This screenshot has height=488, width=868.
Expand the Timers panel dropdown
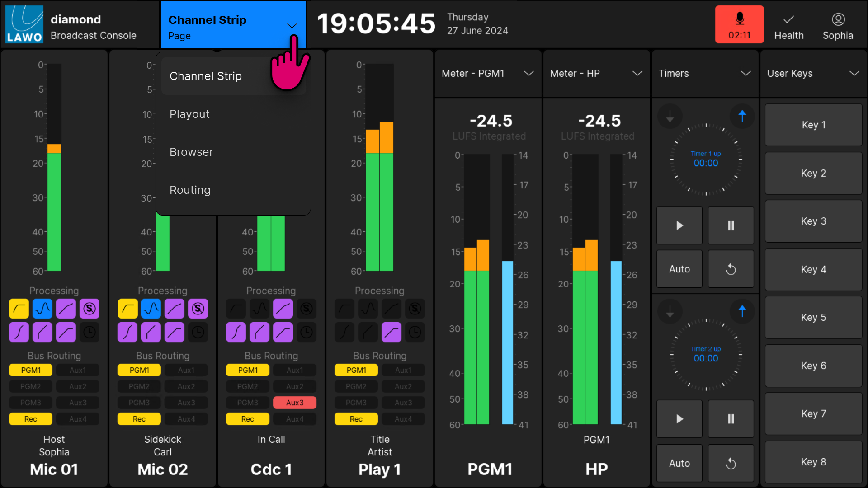(745, 73)
